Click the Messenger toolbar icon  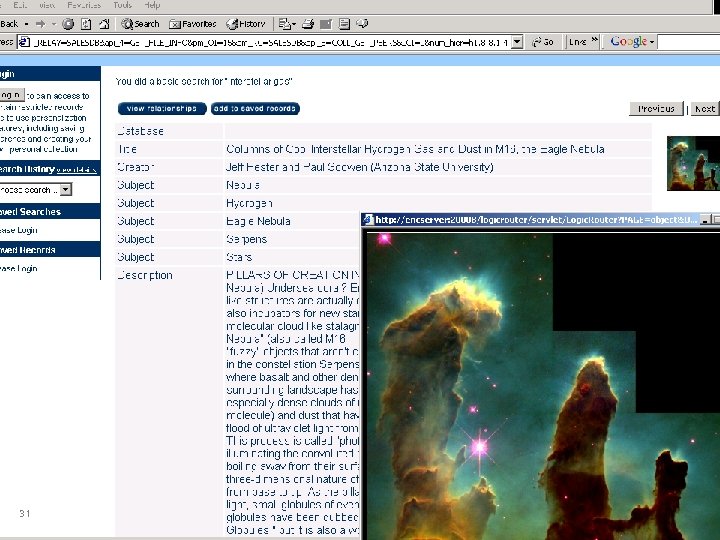(362, 24)
